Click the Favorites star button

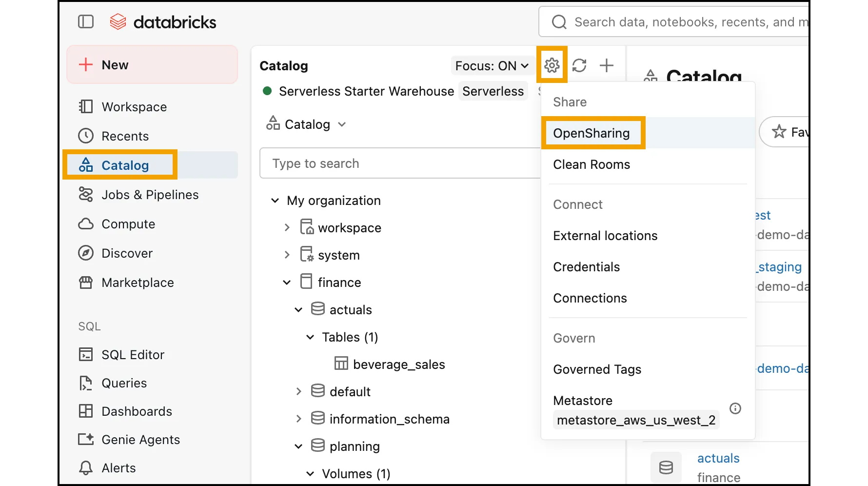pyautogui.click(x=784, y=132)
